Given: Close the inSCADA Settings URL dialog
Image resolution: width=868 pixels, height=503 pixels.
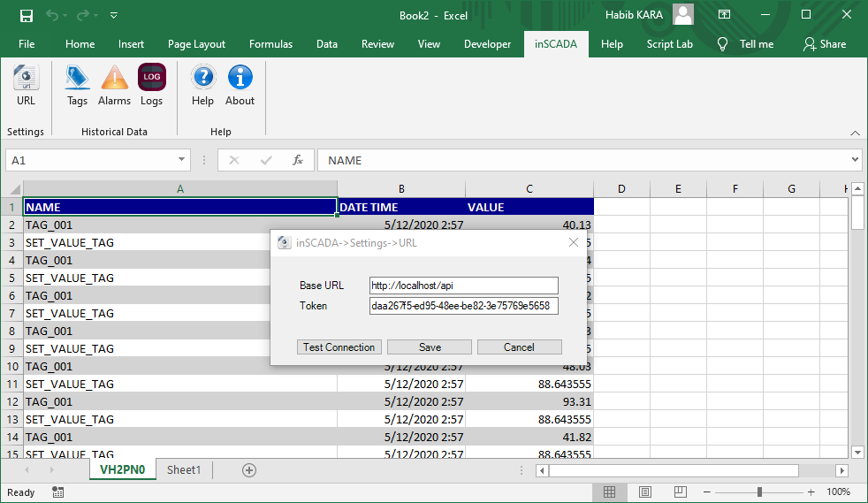Looking at the screenshot, I should pos(574,242).
